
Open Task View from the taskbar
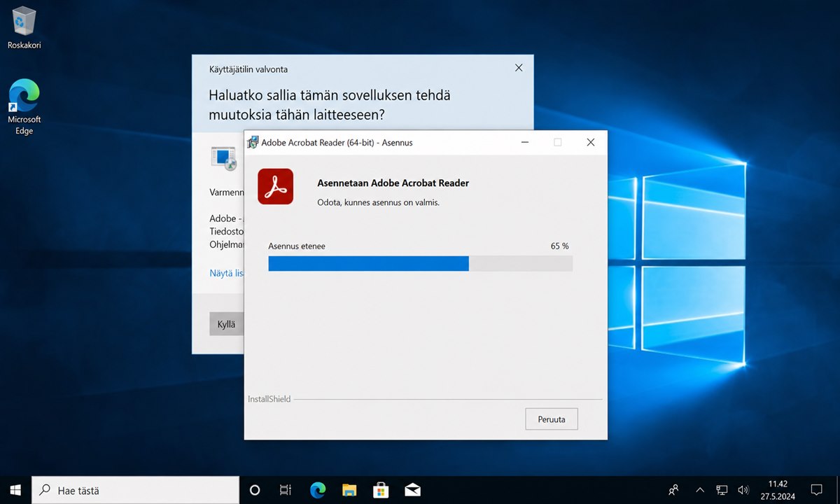pyautogui.click(x=286, y=490)
